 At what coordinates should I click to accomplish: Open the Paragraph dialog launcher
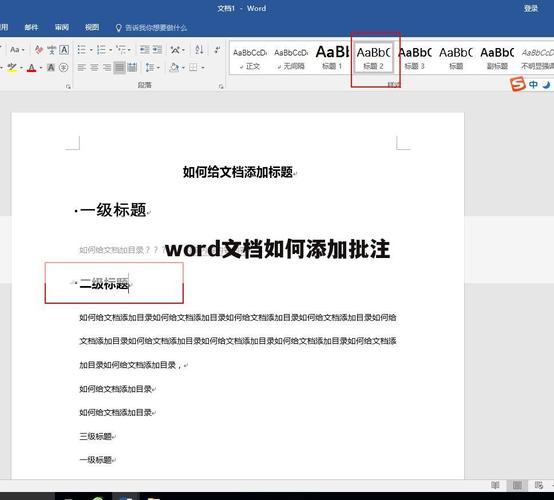(221, 86)
